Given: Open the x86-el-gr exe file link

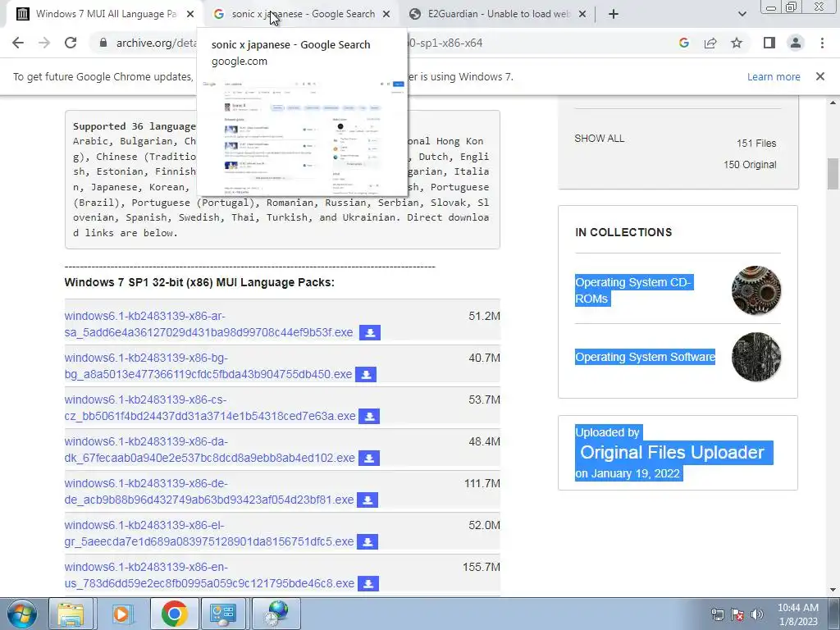Looking at the screenshot, I should [209, 533].
